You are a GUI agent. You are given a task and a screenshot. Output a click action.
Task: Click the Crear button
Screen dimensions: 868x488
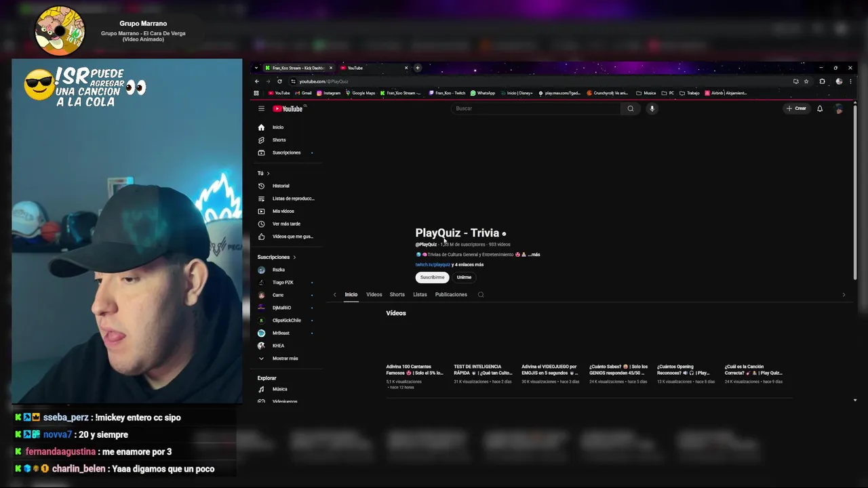(x=797, y=108)
